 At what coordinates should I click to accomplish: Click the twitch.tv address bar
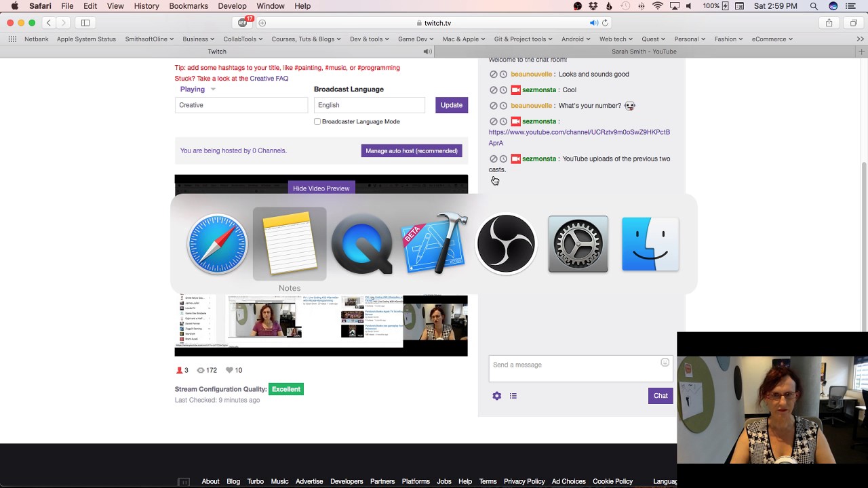434,23
